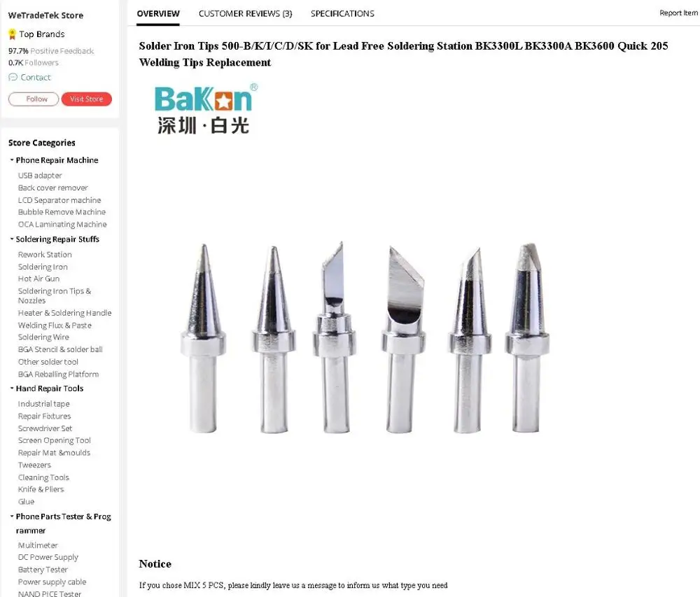Click the soldering iron tips product image
700x597 pixels.
coord(365,338)
